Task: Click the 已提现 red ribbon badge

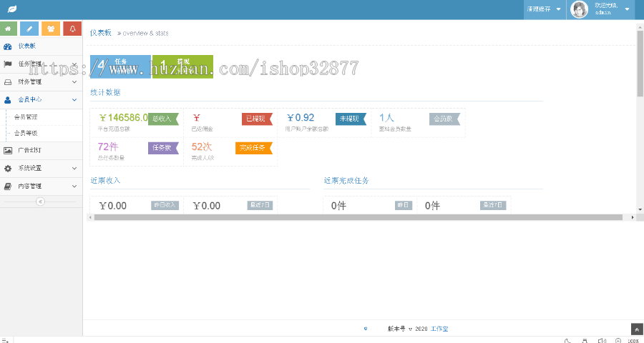Action: pos(257,119)
